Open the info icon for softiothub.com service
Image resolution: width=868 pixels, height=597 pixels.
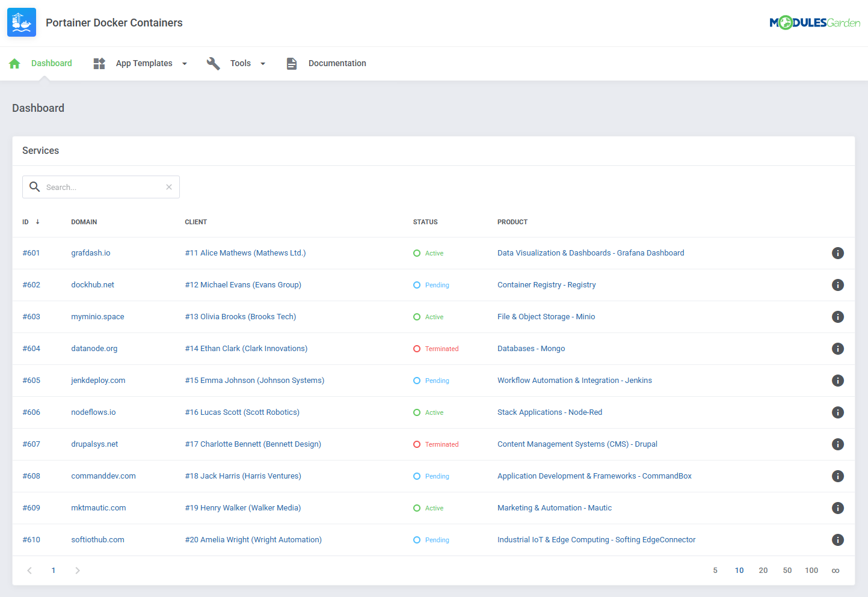tap(838, 539)
